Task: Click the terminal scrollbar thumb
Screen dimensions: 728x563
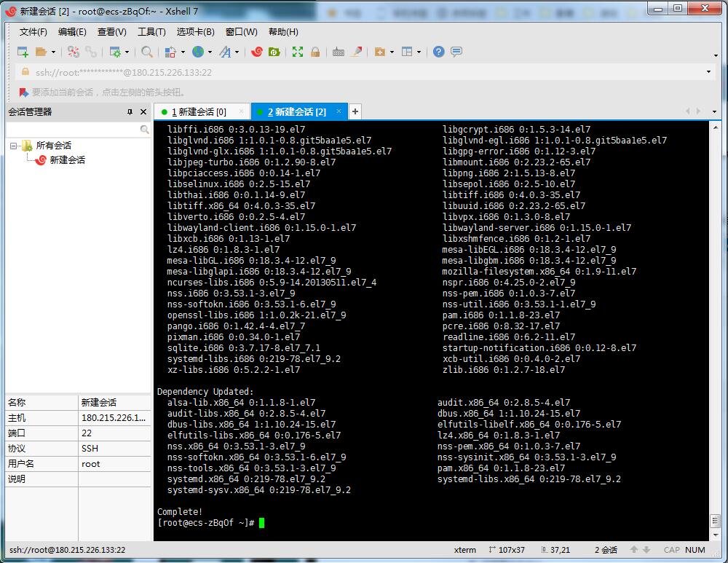Action: pos(716,521)
